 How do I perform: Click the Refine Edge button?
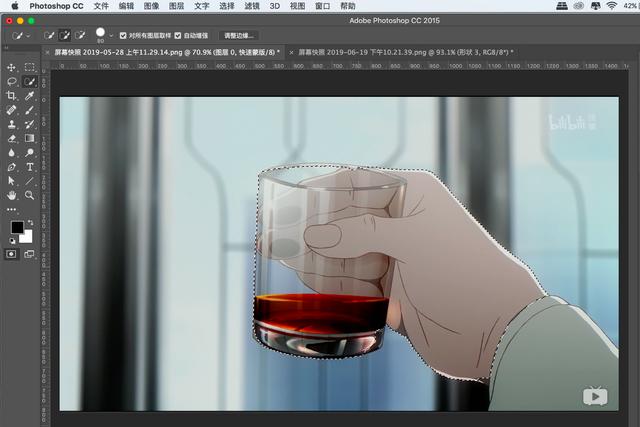click(239, 36)
